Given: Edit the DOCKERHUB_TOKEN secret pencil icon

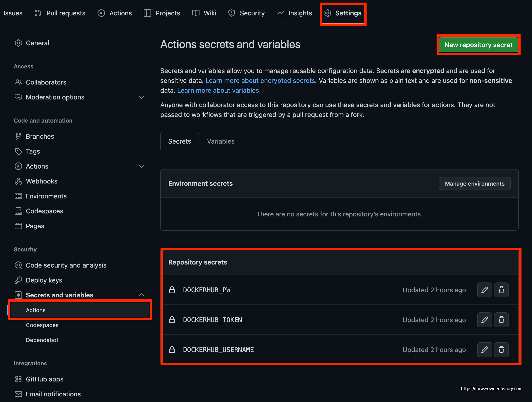Looking at the screenshot, I should [x=484, y=320].
